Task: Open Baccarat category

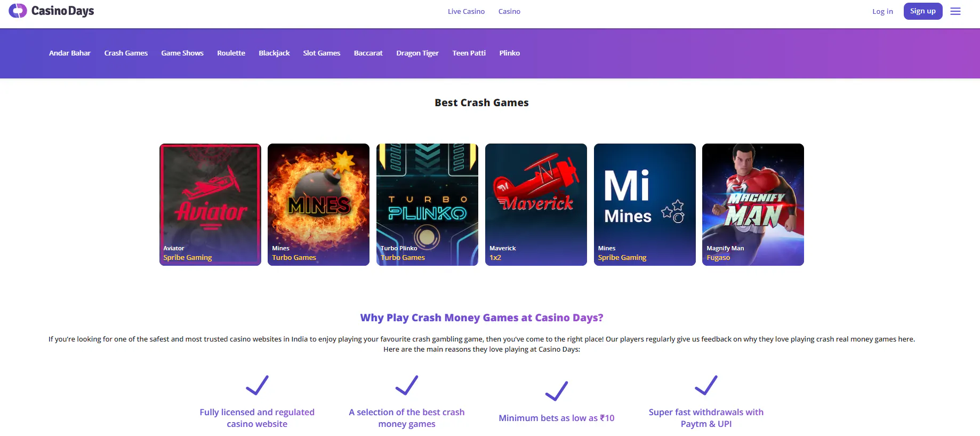Action: pos(368,53)
